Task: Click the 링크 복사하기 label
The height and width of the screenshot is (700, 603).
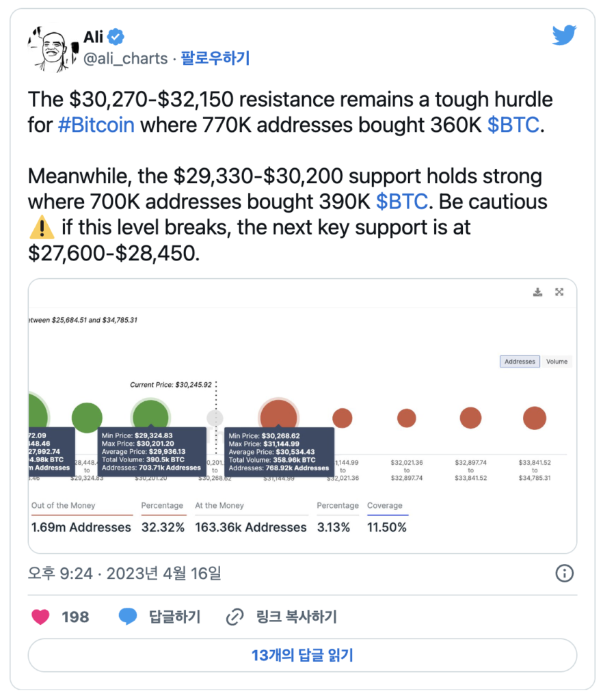Action: point(296,617)
